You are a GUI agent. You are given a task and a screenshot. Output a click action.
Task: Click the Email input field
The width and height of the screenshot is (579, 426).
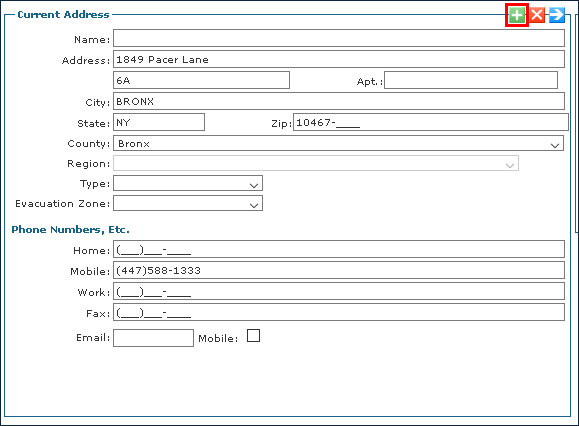click(153, 338)
